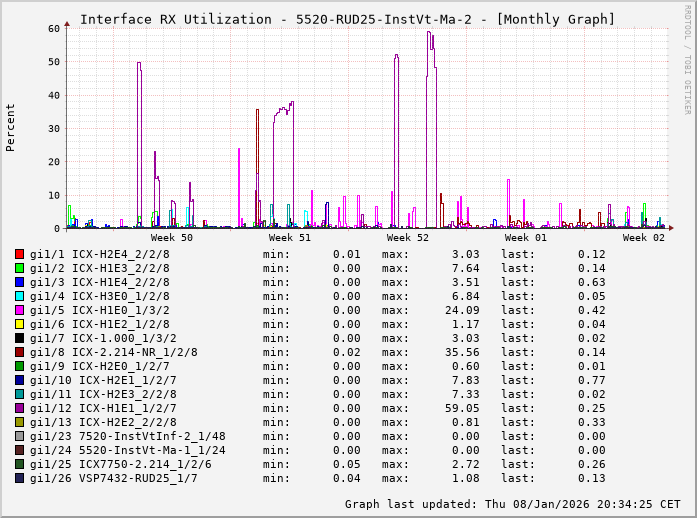The image size is (697, 518).
Task: Click the red swatch for gi1/1
Action: point(19,254)
